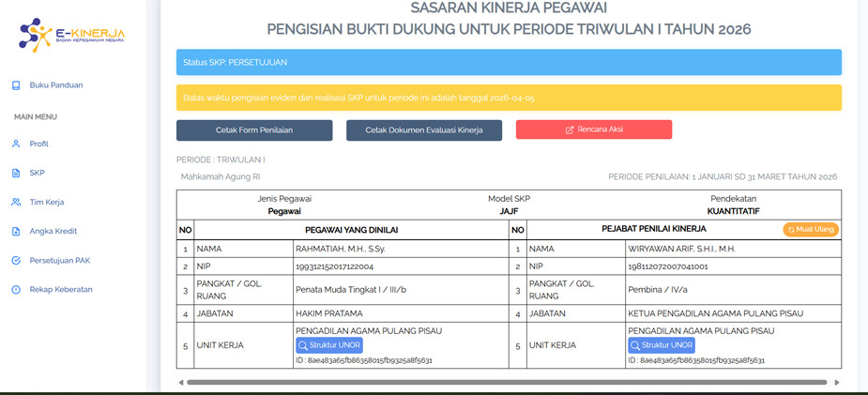Click the E-Kinerja logo
Image resolution: width=868 pixels, height=395 pixels.
pos(71,35)
